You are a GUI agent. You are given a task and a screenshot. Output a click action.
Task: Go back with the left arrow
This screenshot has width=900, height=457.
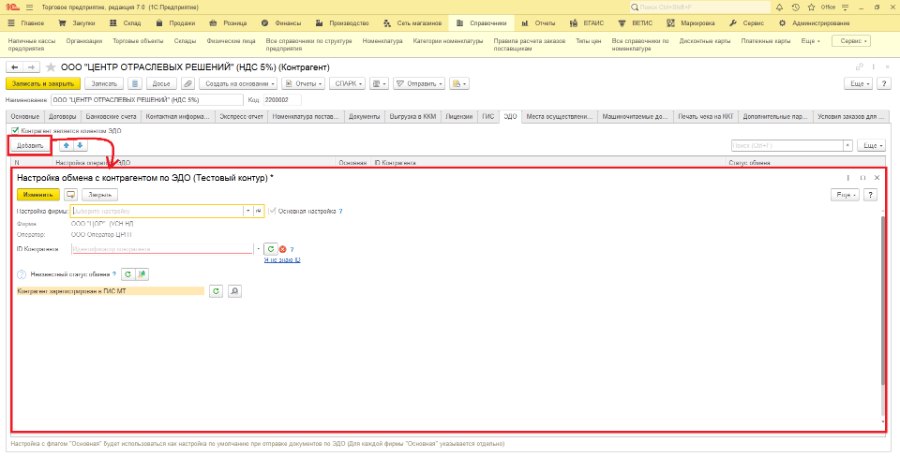pos(15,68)
